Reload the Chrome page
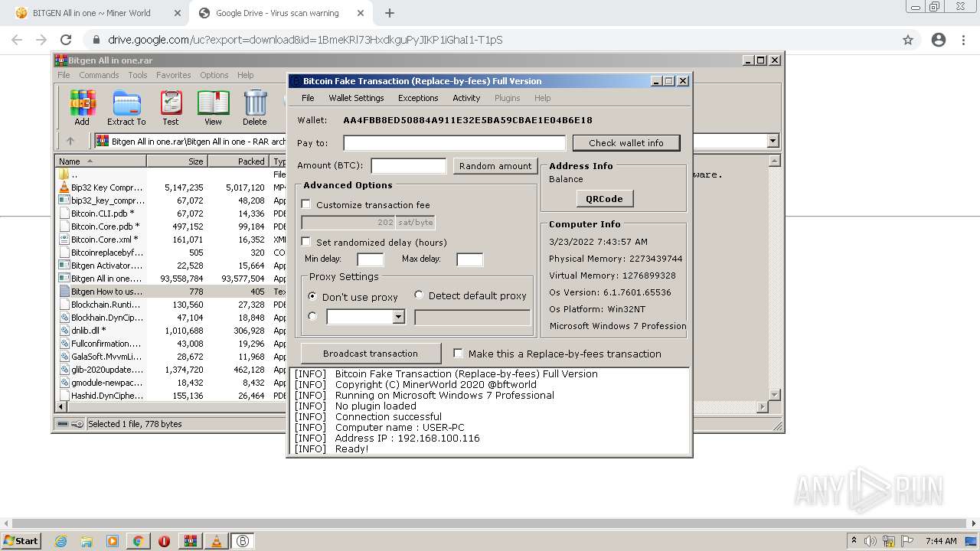This screenshot has height=551, width=980. point(66,40)
